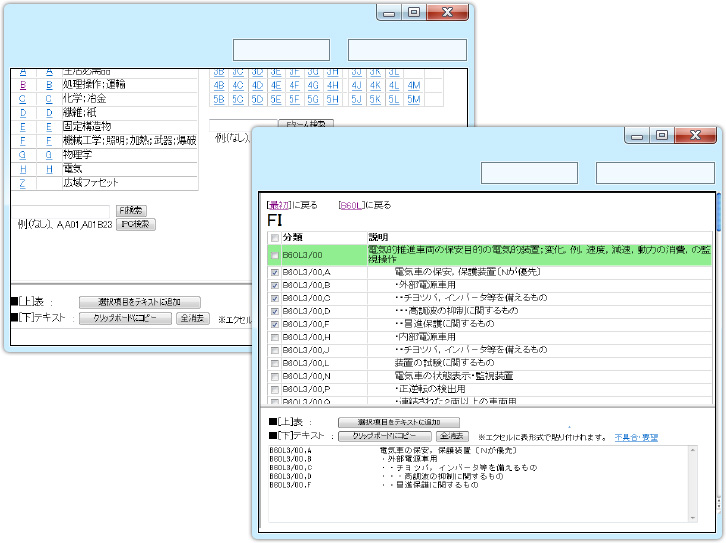
Task: Go back via the B60L link
Action: 350,205
